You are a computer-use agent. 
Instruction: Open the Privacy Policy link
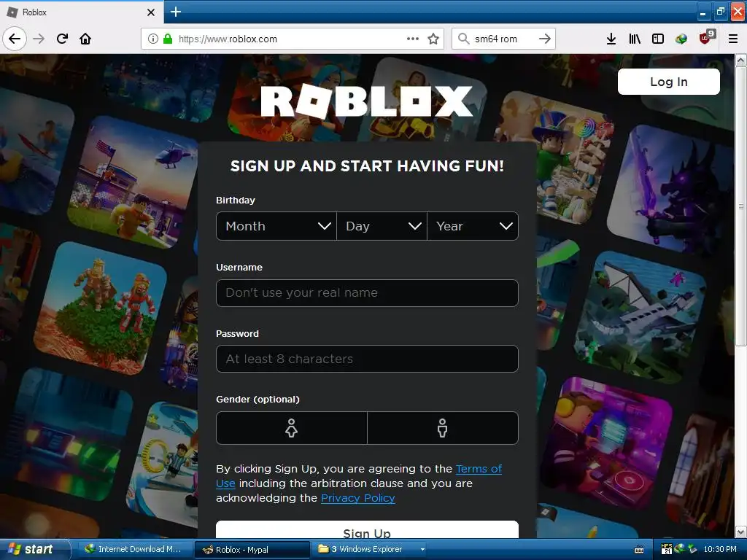coord(357,498)
